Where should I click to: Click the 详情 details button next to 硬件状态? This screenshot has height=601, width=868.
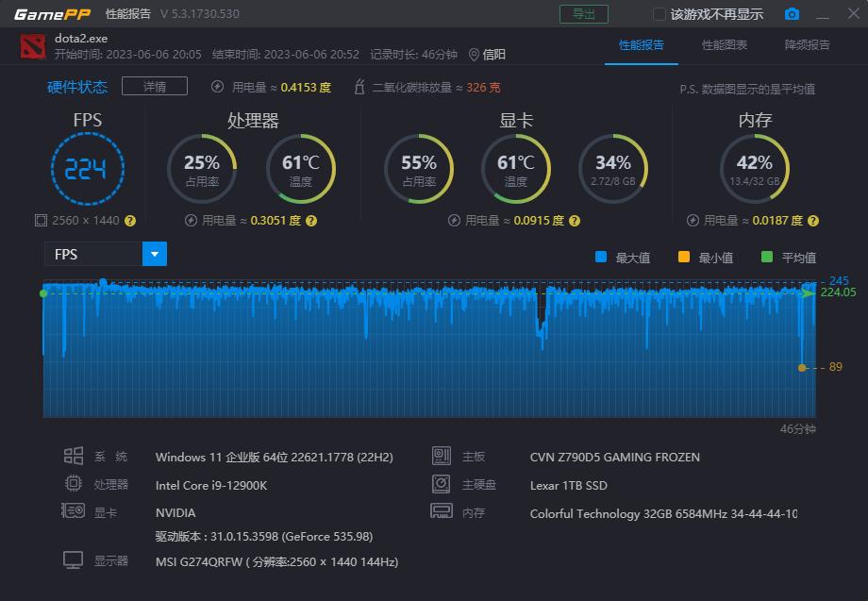click(154, 86)
